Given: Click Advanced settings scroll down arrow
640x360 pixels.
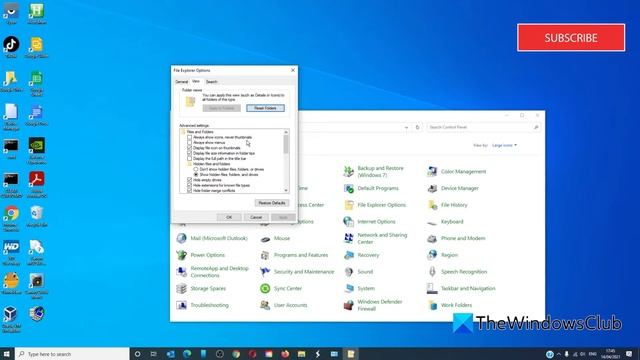Looking at the screenshot, I should point(286,191).
